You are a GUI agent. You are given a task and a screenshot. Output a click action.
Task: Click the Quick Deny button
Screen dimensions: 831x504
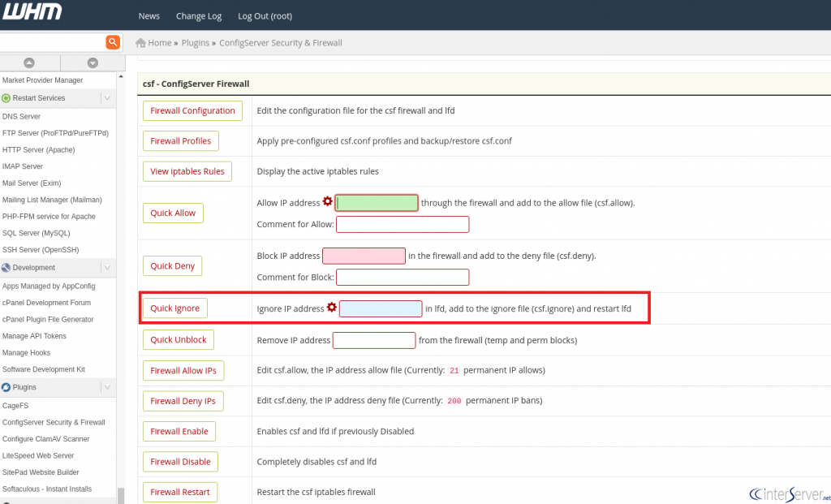tap(172, 266)
